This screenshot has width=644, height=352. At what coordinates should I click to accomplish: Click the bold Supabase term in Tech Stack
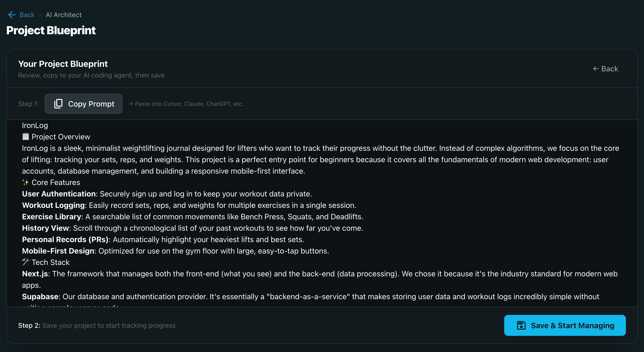40,297
